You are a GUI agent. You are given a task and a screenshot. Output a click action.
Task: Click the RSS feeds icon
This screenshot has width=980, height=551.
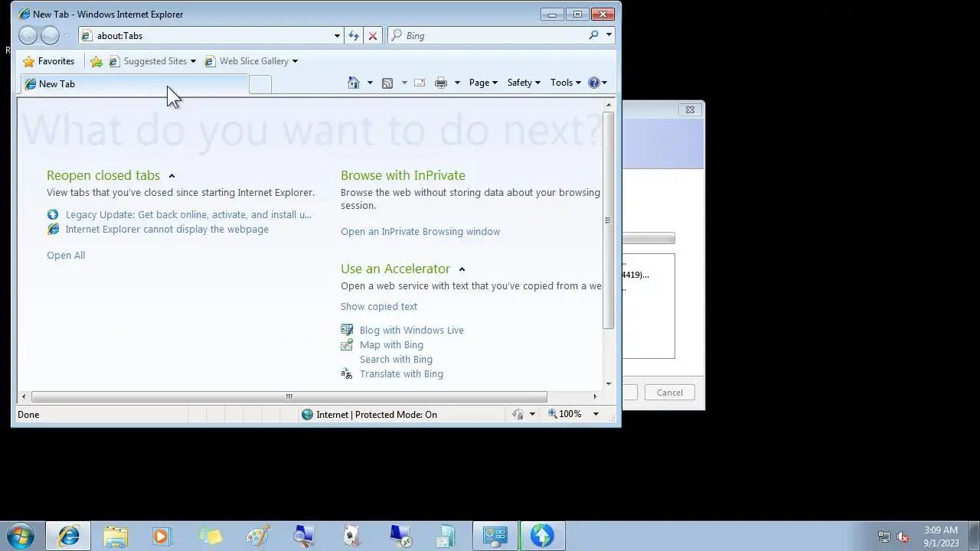coord(387,83)
